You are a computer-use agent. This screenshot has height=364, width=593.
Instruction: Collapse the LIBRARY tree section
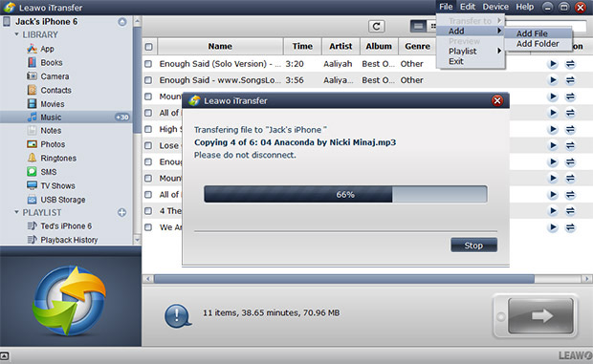pyautogui.click(x=16, y=34)
